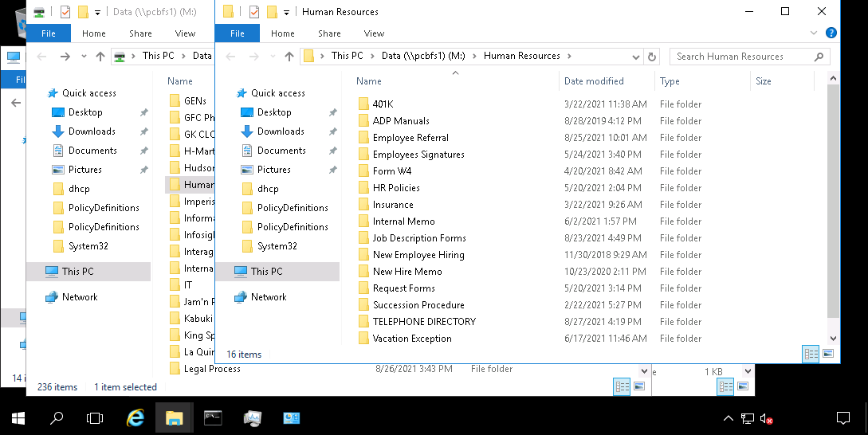Expand the ribbon in Human Resources window
This screenshot has height=435, width=868.
pos(814,33)
